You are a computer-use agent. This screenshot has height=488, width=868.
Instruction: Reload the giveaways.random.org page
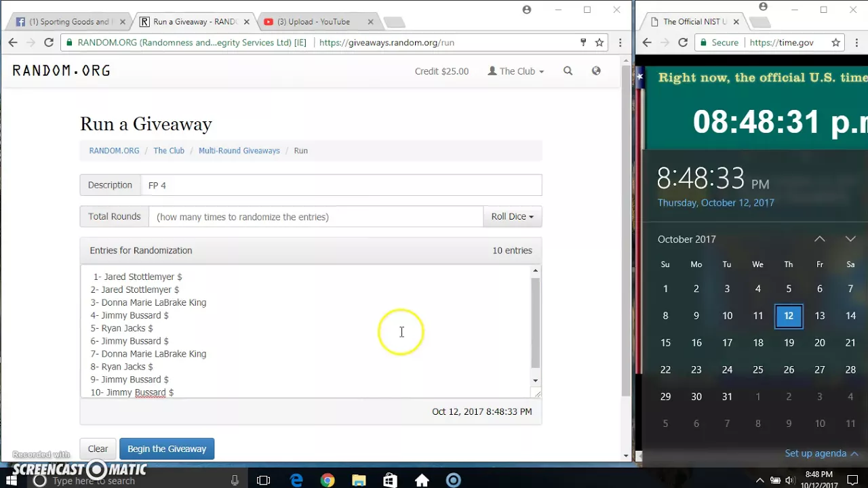(x=49, y=42)
